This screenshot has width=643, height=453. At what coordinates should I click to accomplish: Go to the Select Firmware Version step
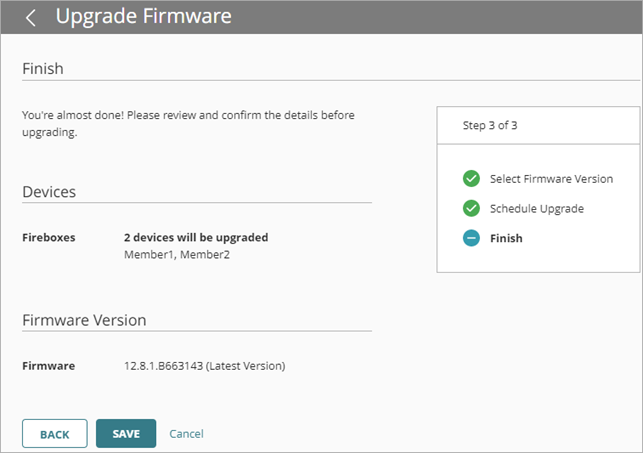tap(550, 179)
